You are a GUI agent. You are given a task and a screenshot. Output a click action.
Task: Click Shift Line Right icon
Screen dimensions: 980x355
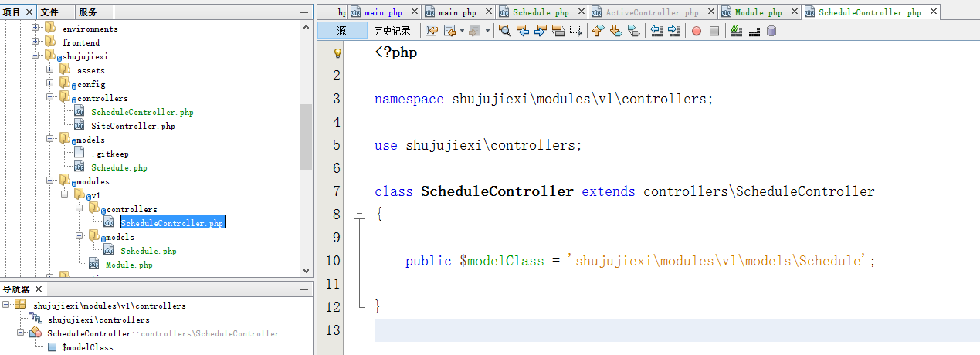[x=673, y=31]
